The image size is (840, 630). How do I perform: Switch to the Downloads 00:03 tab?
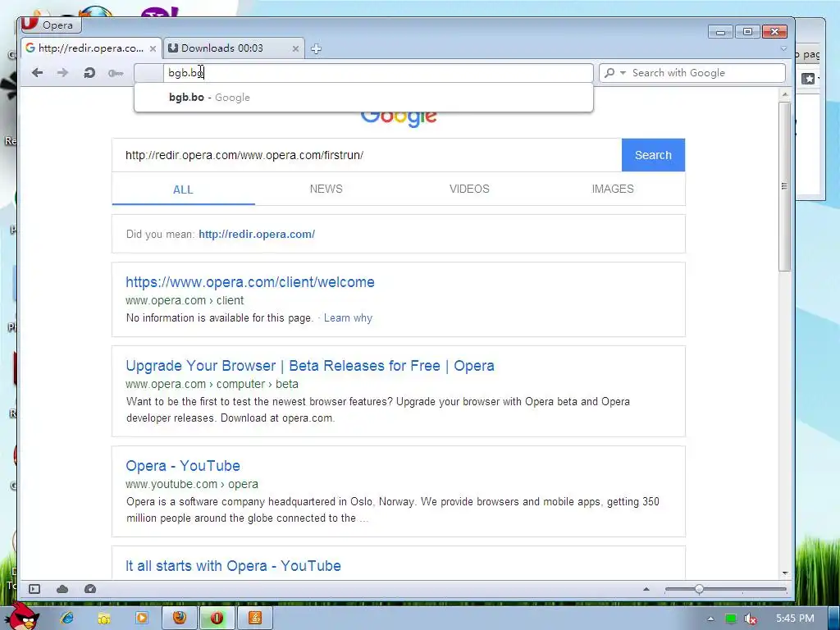[234, 48]
